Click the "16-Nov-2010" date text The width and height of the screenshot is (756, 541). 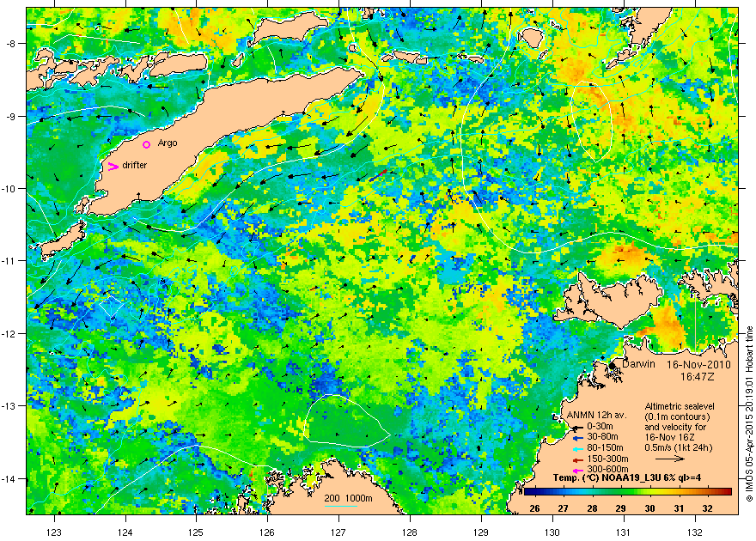[698, 365]
